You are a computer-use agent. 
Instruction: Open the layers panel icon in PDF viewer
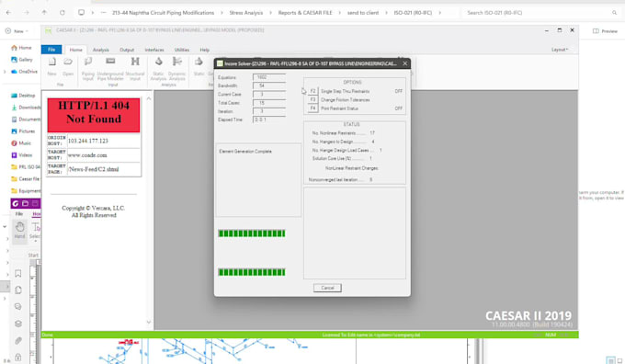tap(18, 324)
